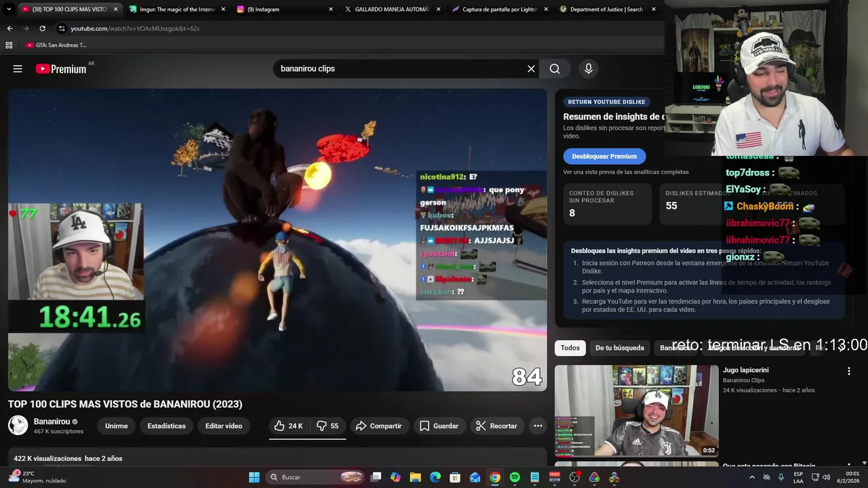Open the ESP LAA language indicator
The image size is (868, 488).
click(x=798, y=477)
